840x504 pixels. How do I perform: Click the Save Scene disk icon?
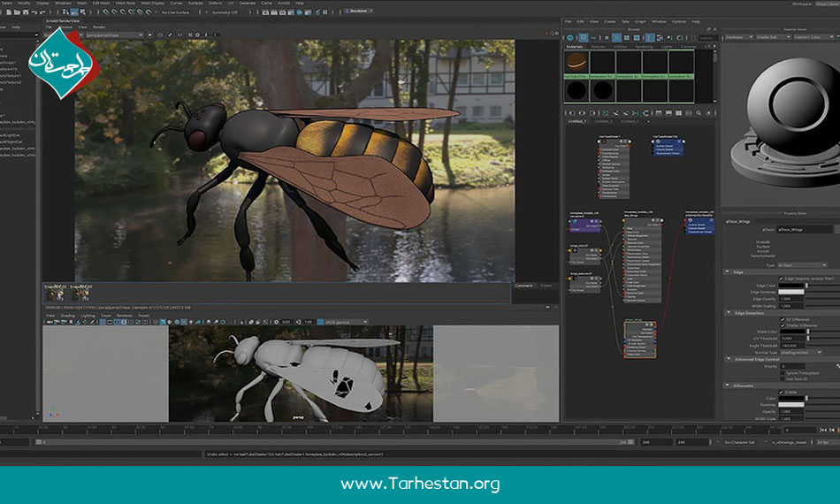point(25,11)
